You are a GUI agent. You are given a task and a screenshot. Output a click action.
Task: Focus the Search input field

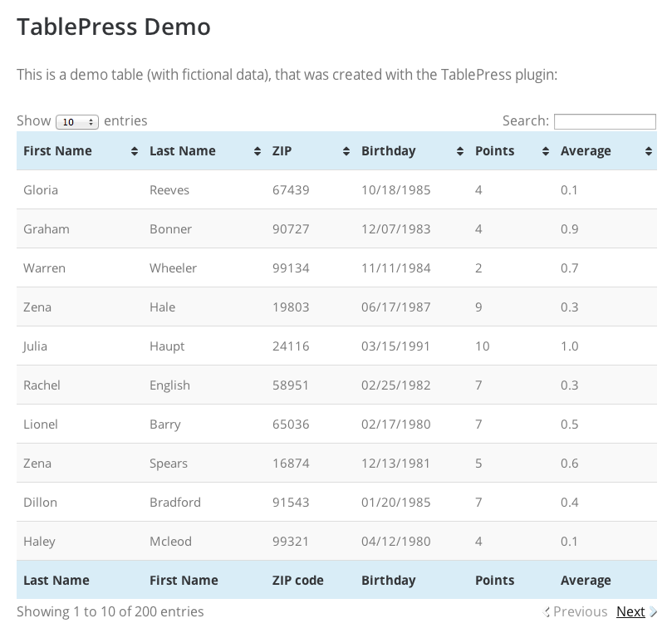tap(604, 121)
